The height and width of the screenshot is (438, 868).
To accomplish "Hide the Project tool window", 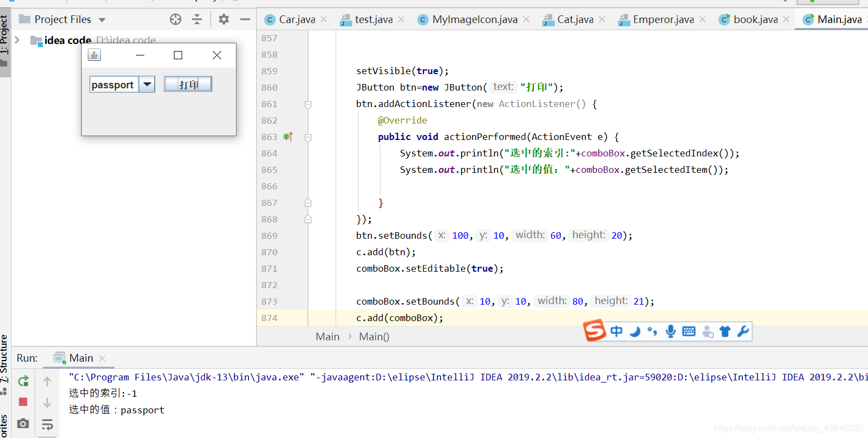I will tap(245, 19).
